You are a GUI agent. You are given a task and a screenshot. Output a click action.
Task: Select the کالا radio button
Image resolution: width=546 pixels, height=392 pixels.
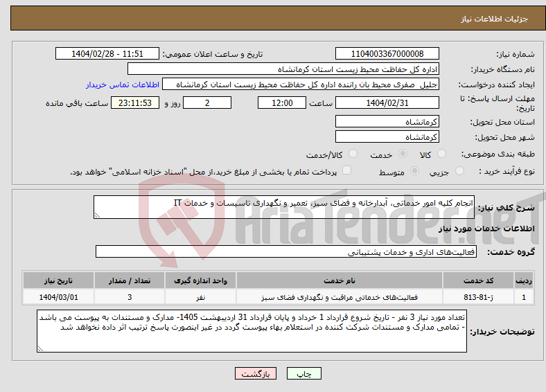pos(441,154)
